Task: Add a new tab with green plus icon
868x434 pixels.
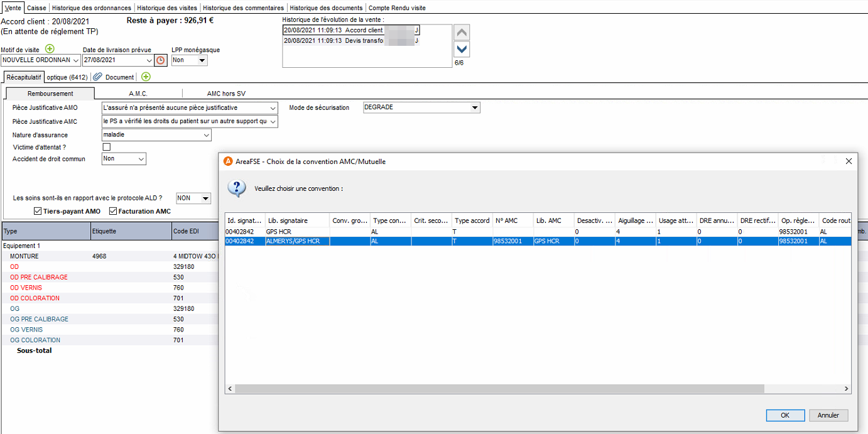Action: pos(146,77)
